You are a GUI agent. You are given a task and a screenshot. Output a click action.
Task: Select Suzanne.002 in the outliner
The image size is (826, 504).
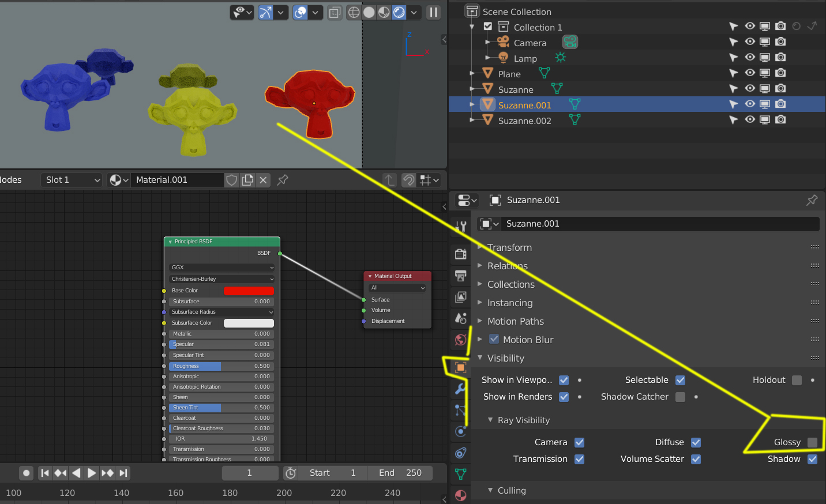pyautogui.click(x=525, y=121)
